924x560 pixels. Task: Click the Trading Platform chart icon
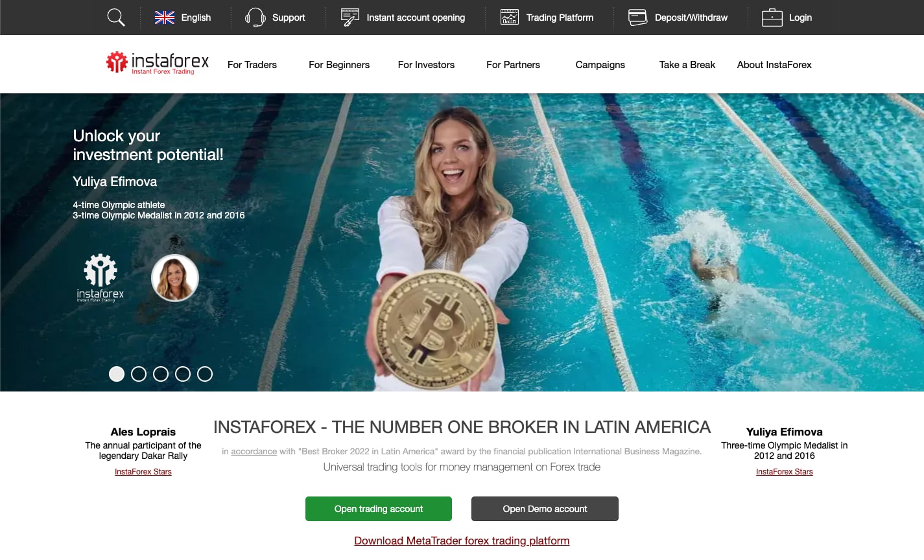pos(510,17)
